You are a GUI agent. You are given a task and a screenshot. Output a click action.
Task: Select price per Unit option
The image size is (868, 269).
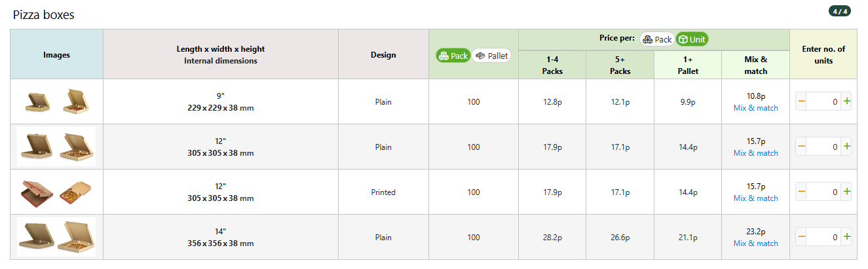point(692,39)
